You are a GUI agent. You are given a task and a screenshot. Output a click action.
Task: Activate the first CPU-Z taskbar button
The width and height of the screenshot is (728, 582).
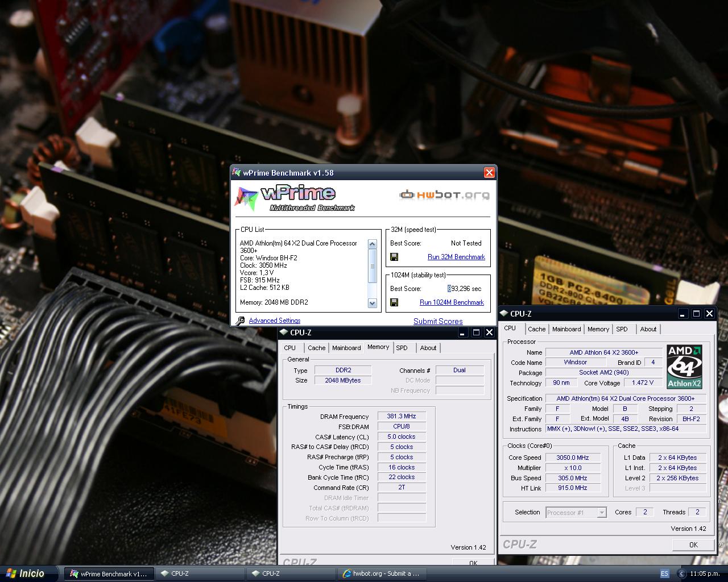pyautogui.click(x=199, y=573)
